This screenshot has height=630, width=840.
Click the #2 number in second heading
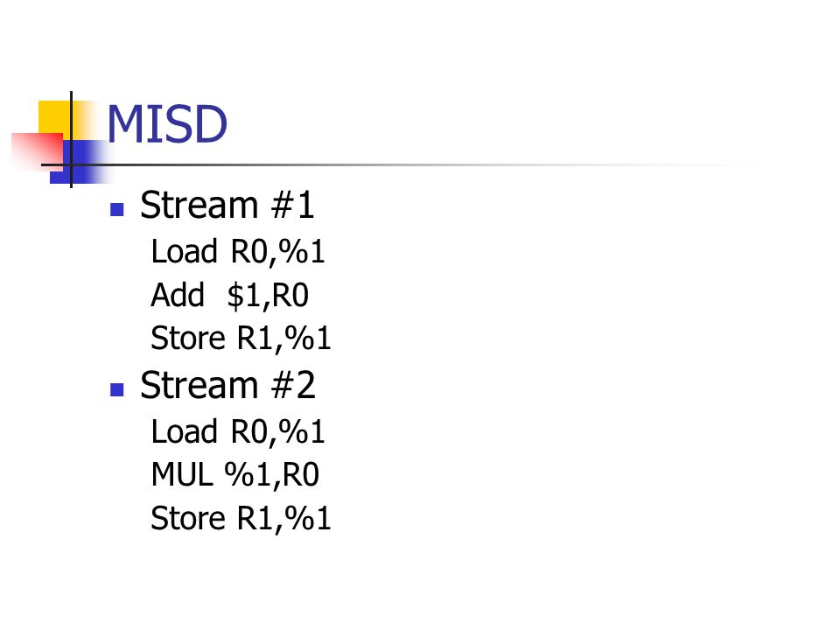[x=294, y=385]
